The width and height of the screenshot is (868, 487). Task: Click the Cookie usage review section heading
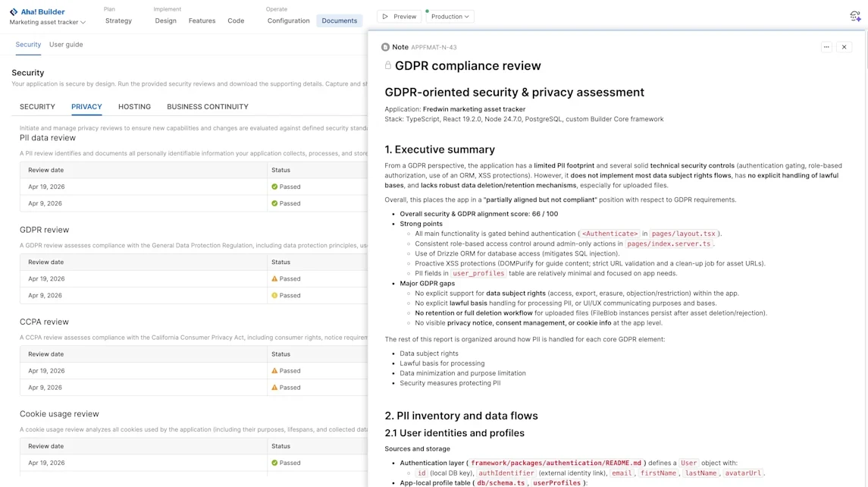59,414
